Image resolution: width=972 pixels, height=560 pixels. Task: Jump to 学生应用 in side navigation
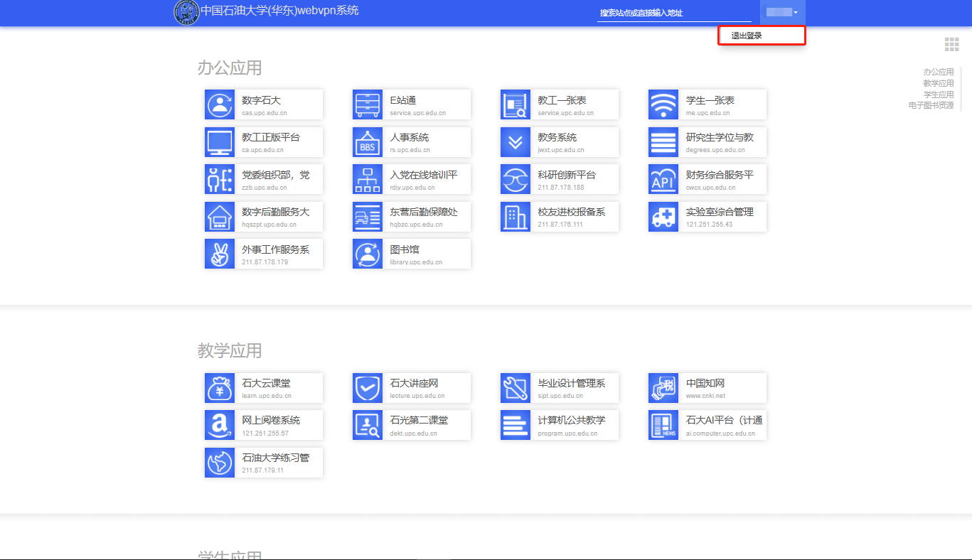pos(938,95)
